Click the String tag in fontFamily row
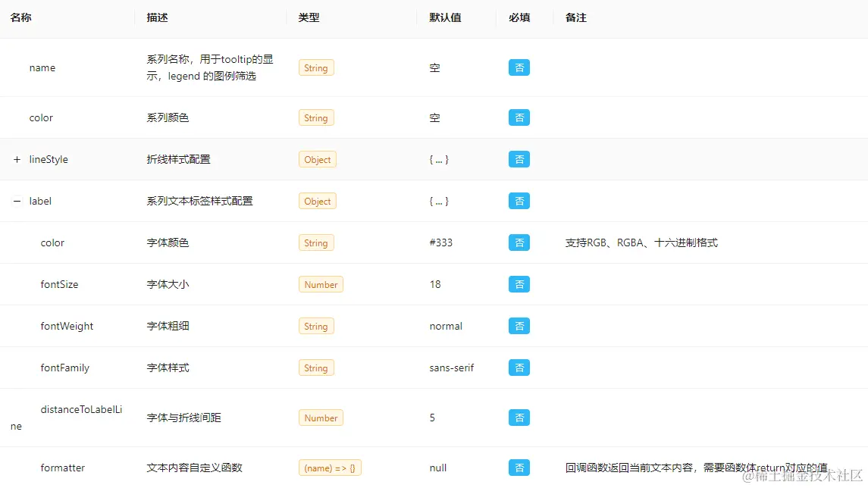 coord(316,368)
